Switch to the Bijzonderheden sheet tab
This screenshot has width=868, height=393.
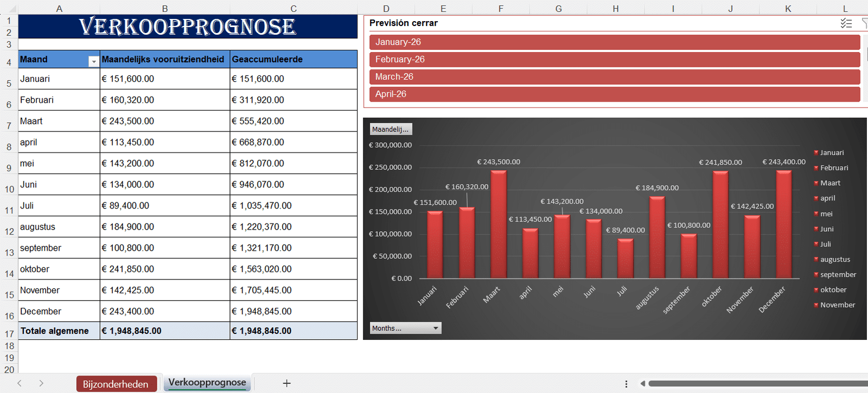116,384
